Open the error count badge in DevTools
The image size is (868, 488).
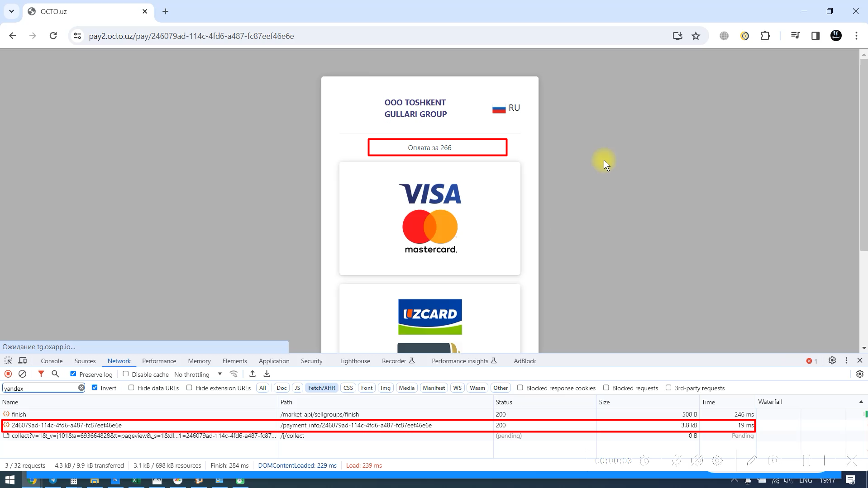pyautogui.click(x=812, y=361)
